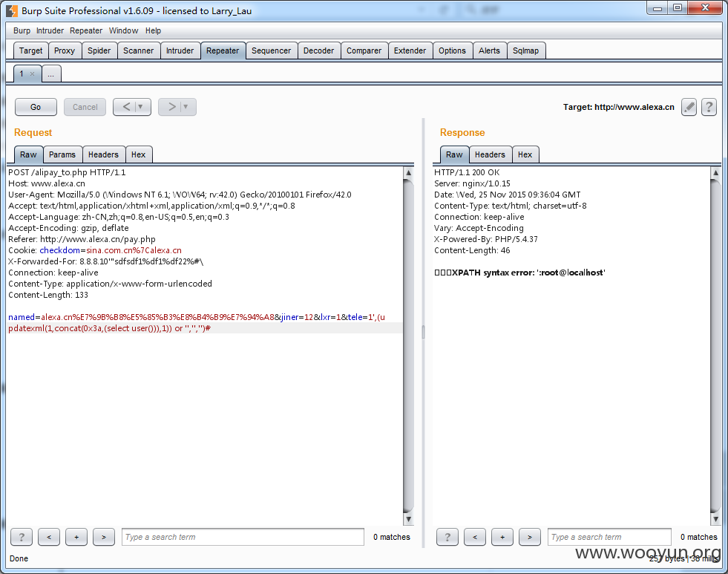Viewport: 728px width, 574px height.
Task: Switch to the Sequencer tab
Action: [271, 50]
